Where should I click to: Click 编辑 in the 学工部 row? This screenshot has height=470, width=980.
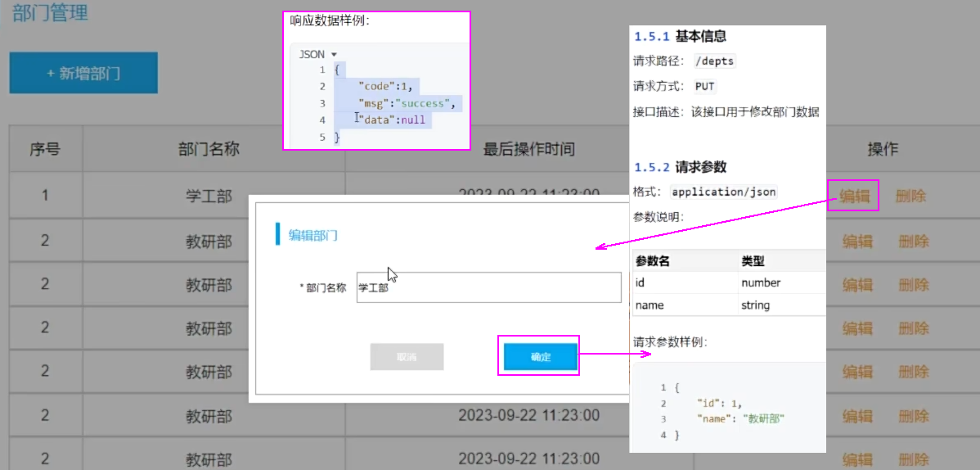pyautogui.click(x=853, y=197)
